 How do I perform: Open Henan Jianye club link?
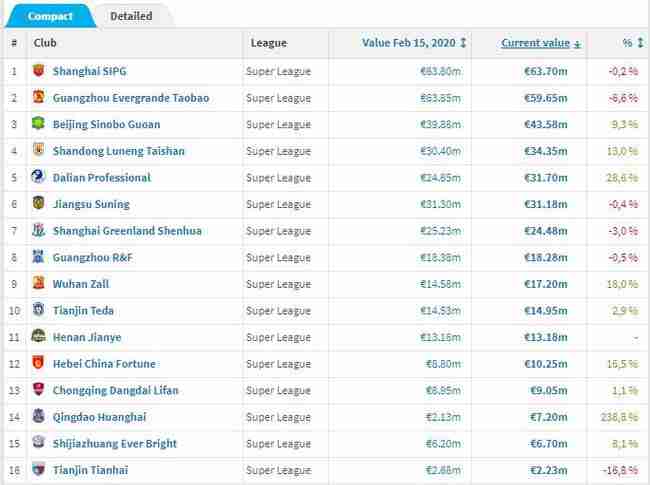click(87, 337)
